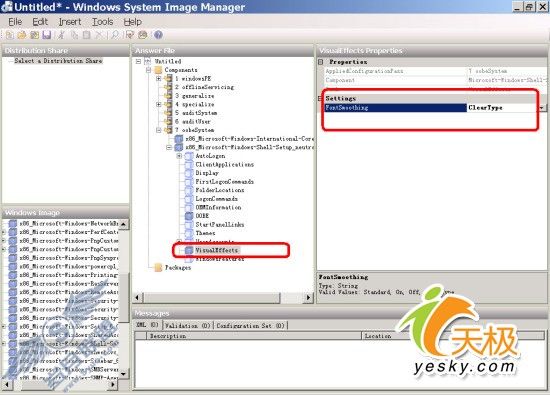Screen dimensions: 550x395
Task: Expand the 1 windowsPE node
Action: 159,79
